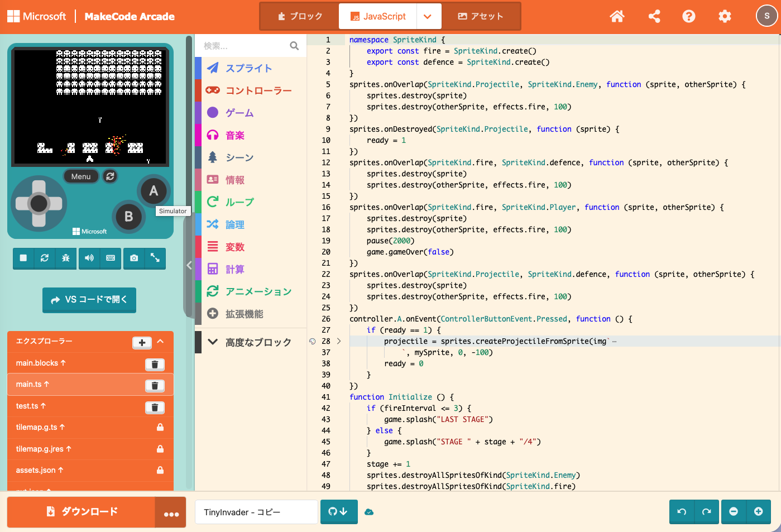Delete main.blocks with its trash icon
781x532 pixels.
tap(155, 365)
